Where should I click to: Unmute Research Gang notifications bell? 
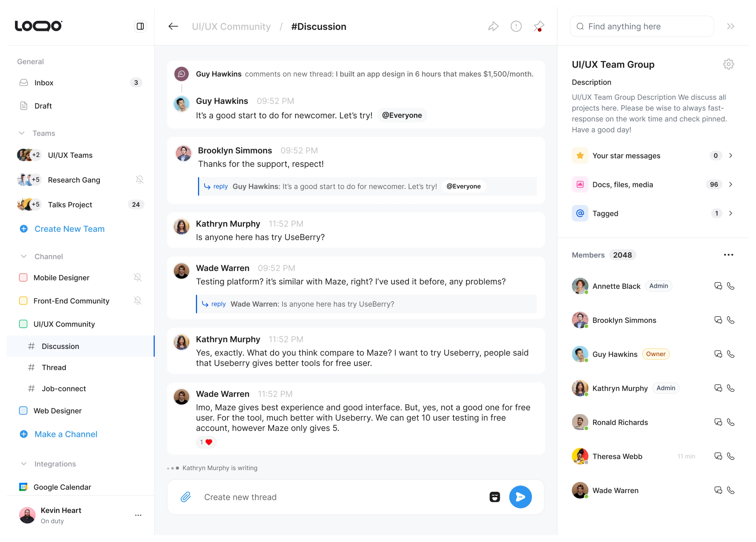[x=140, y=180]
